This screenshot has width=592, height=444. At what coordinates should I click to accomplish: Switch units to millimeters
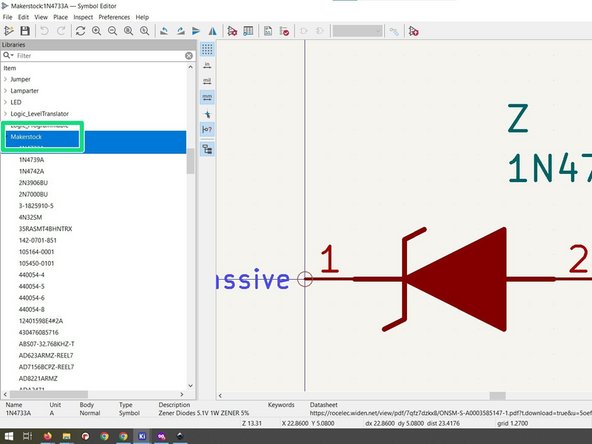pyautogui.click(x=207, y=97)
